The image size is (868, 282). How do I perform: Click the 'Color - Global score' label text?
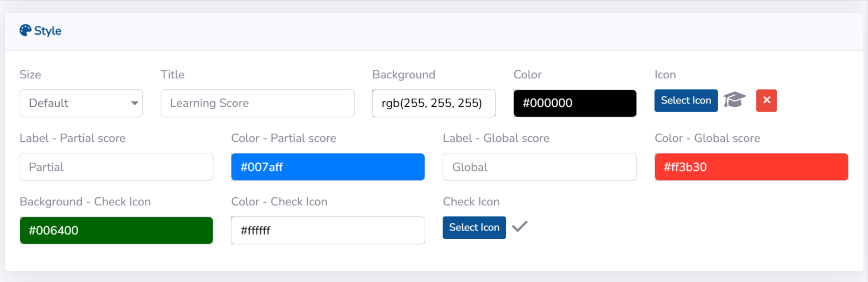pyautogui.click(x=707, y=138)
